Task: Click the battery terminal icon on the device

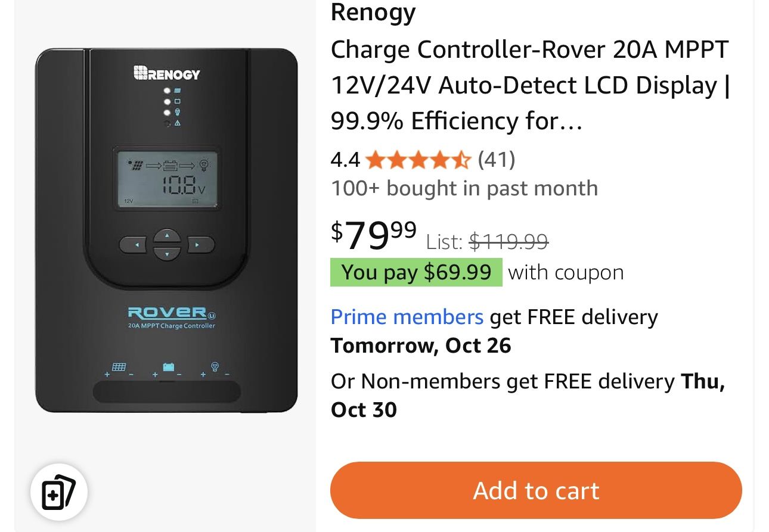Action: (x=169, y=367)
